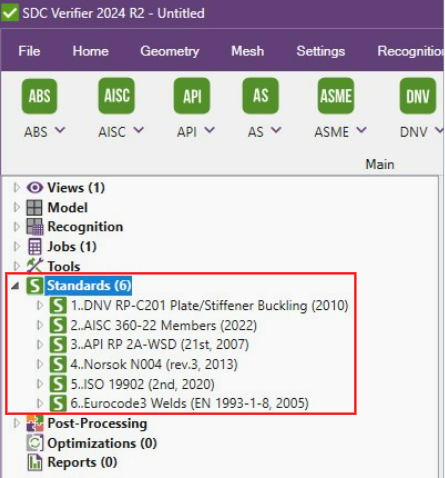Image resolution: width=445 pixels, height=478 pixels.
Task: Click the Jobs calculator icon
Action: [35, 247]
